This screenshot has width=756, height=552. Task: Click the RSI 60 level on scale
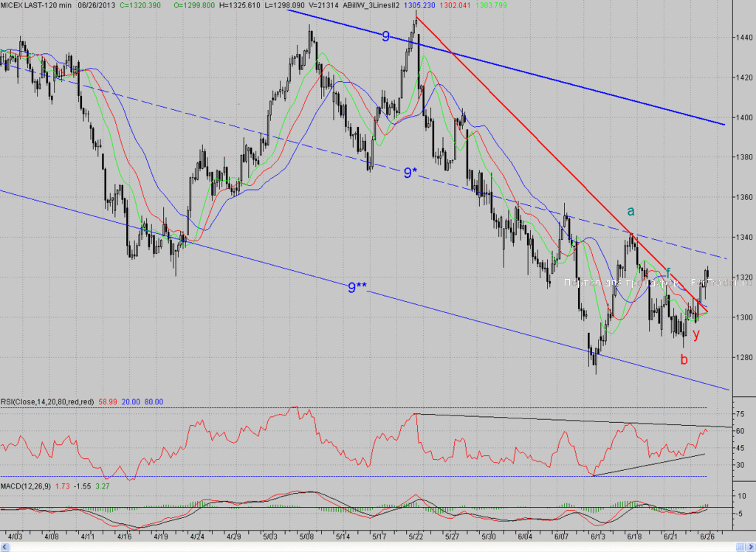[740, 431]
